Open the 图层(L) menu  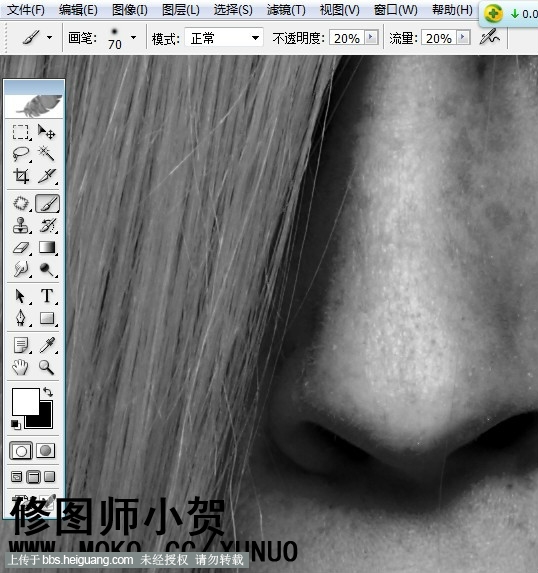pyautogui.click(x=181, y=10)
